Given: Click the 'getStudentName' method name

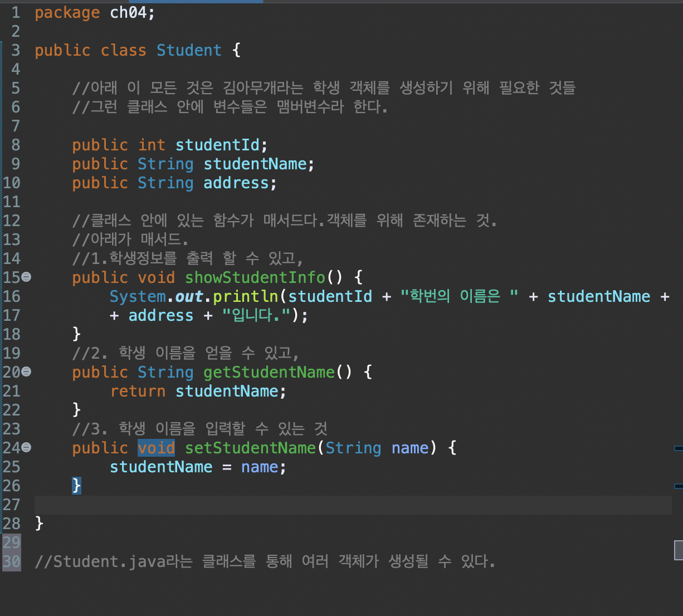Looking at the screenshot, I should (x=269, y=372).
